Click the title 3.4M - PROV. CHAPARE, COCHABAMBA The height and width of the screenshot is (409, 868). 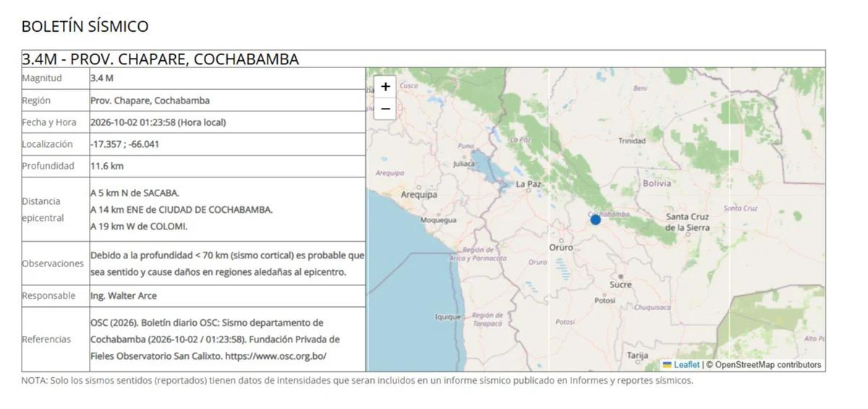160,59
